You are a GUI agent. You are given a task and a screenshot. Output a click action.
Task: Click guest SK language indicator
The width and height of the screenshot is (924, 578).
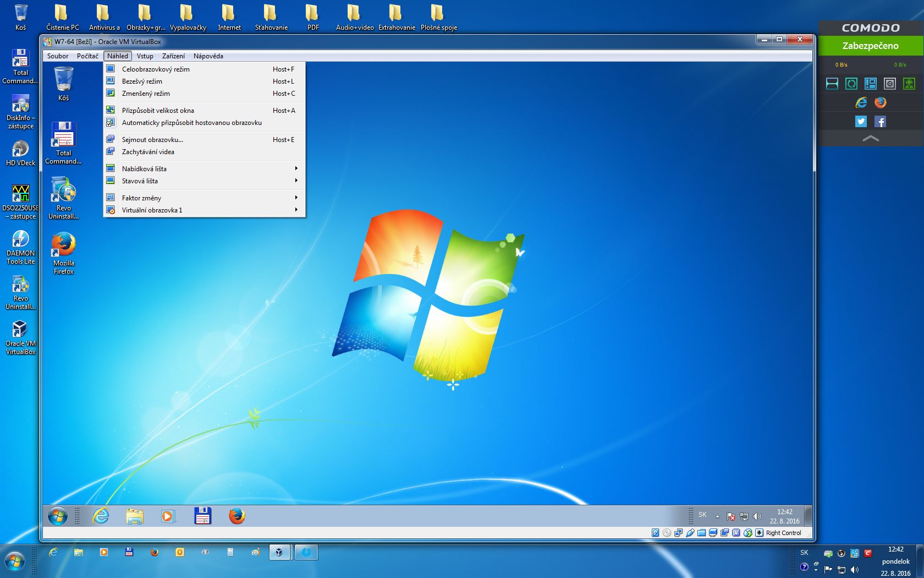[x=702, y=515]
